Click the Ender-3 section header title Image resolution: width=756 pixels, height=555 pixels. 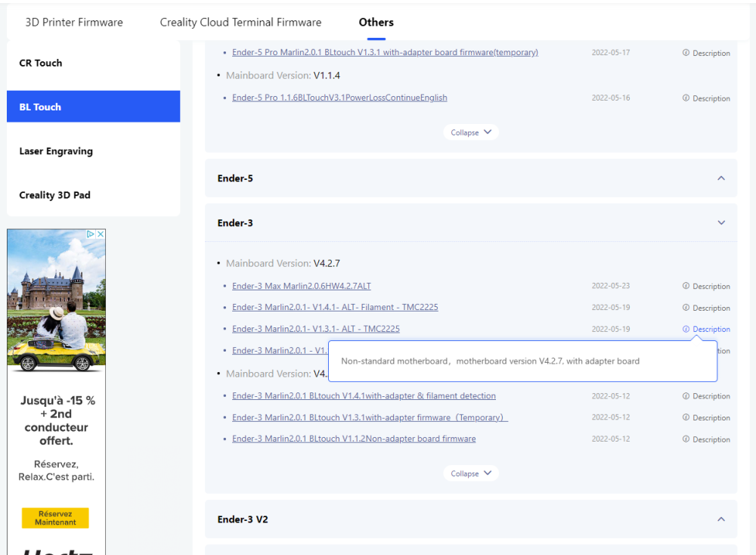tap(235, 223)
